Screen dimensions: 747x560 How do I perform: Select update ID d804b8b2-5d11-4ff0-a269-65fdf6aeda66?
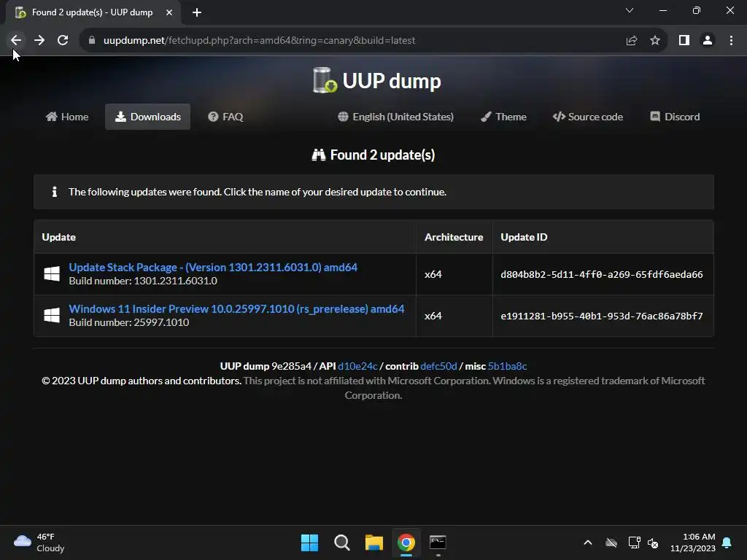pos(602,274)
